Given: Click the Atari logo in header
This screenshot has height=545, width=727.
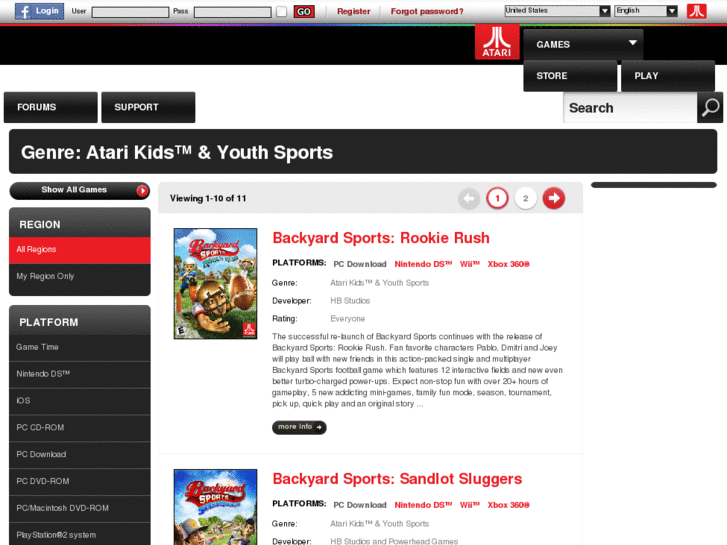Looking at the screenshot, I should (x=497, y=42).
